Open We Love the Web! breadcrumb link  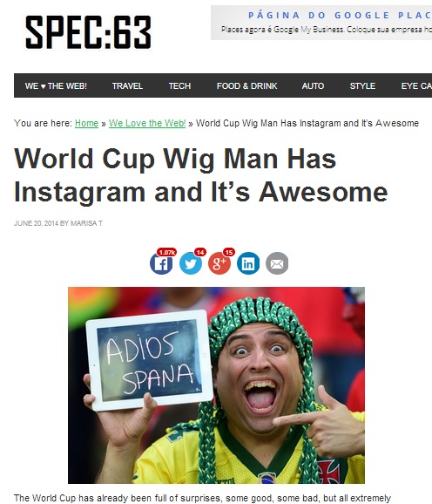tap(147, 123)
